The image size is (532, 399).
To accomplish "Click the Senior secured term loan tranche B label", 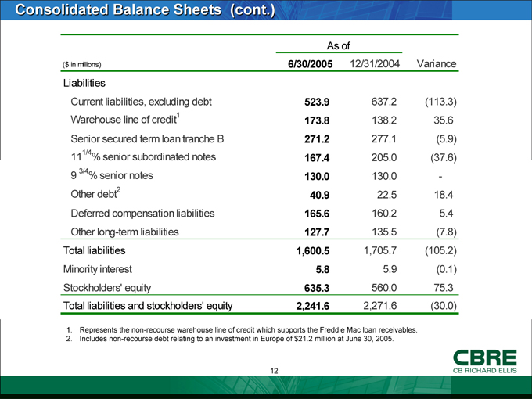I will pyautogui.click(x=147, y=140).
